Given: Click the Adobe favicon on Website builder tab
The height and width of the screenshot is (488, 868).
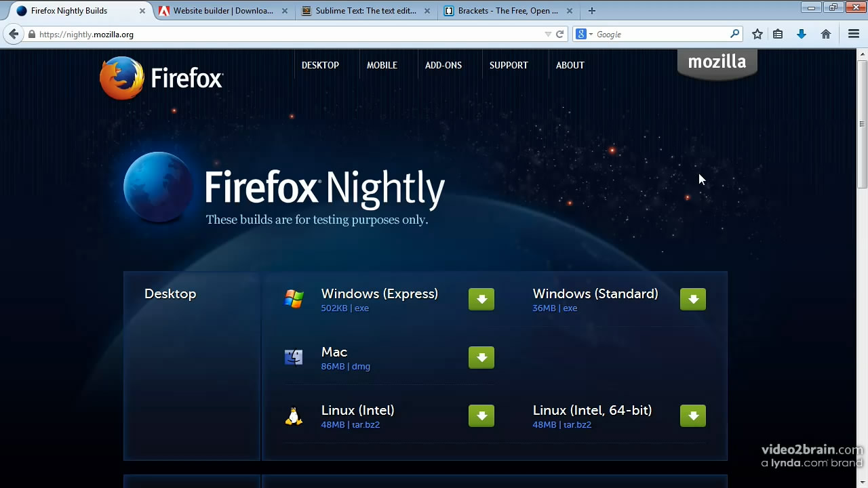Looking at the screenshot, I should click(x=164, y=11).
